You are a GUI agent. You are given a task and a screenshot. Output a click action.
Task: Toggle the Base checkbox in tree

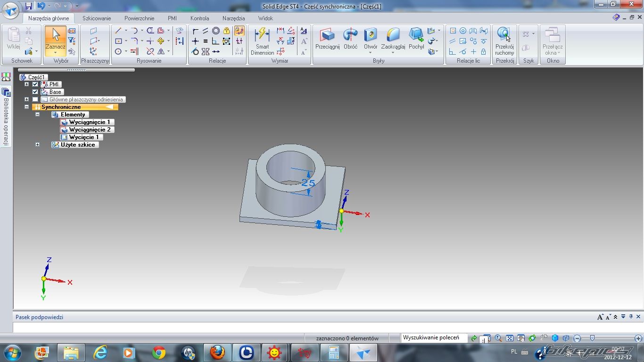[35, 92]
